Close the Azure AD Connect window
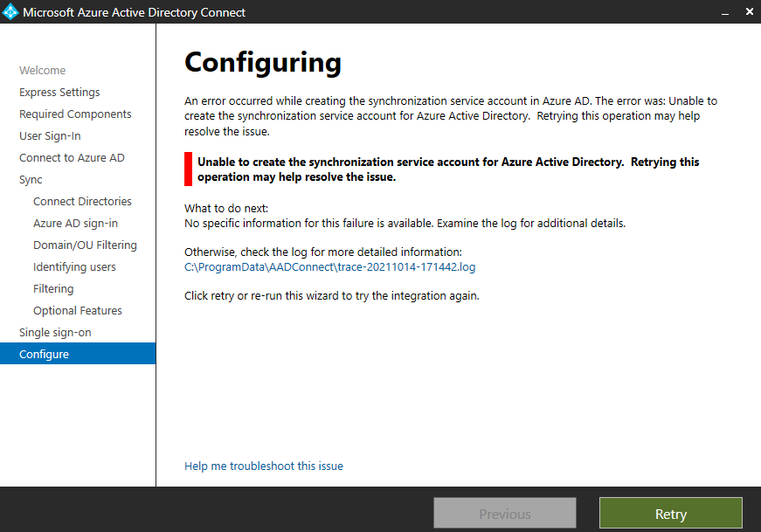This screenshot has width=761, height=532. tap(750, 11)
